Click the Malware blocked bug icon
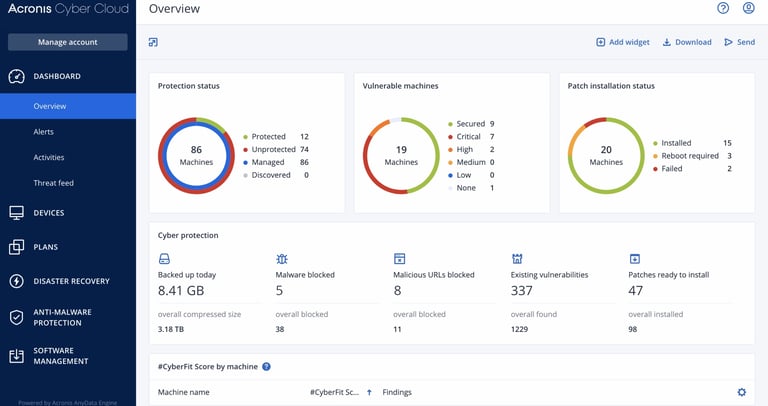The height and width of the screenshot is (406, 768). pyautogui.click(x=282, y=258)
